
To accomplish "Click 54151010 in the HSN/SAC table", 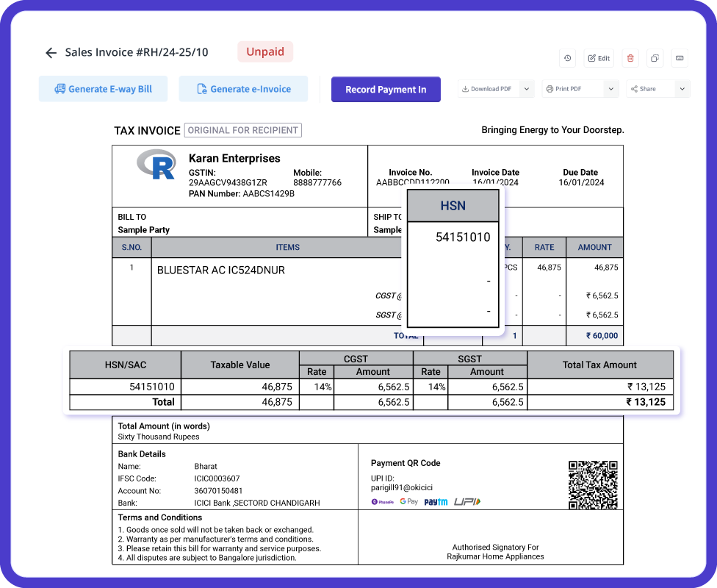I will 152,387.
